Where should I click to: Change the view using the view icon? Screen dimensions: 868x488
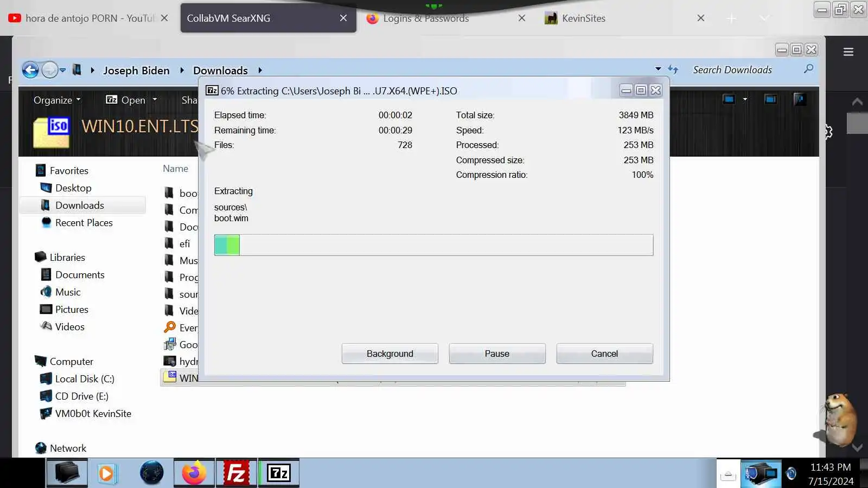(x=729, y=99)
